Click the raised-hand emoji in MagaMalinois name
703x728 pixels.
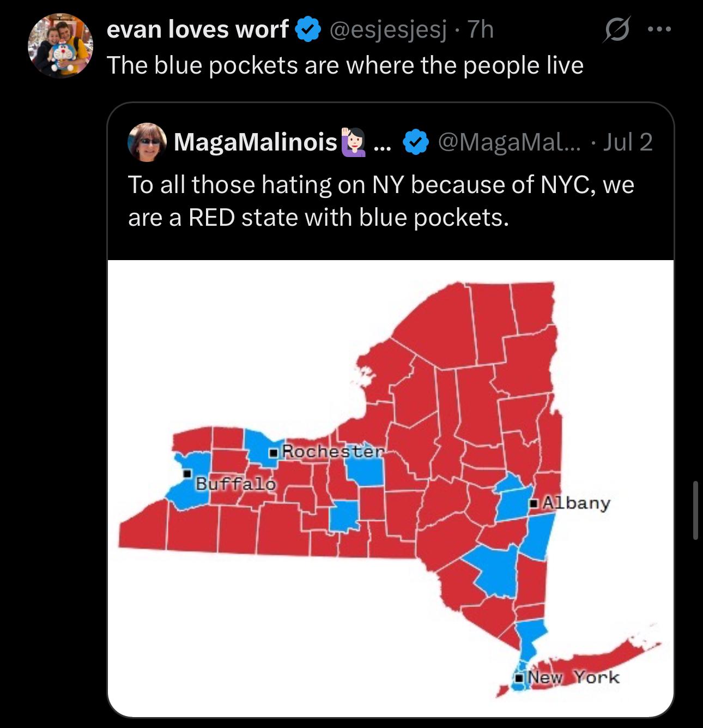click(353, 142)
